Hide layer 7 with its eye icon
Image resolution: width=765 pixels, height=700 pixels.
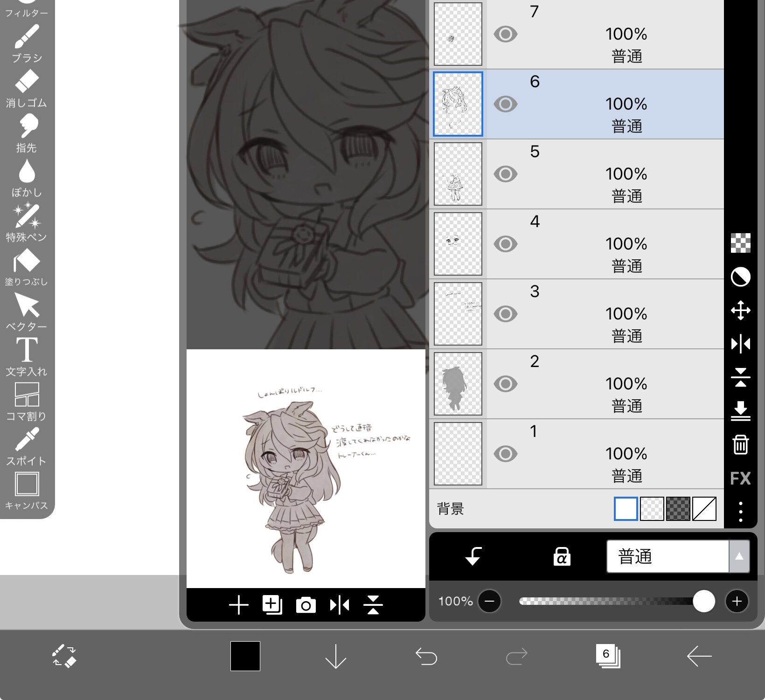pyautogui.click(x=506, y=34)
